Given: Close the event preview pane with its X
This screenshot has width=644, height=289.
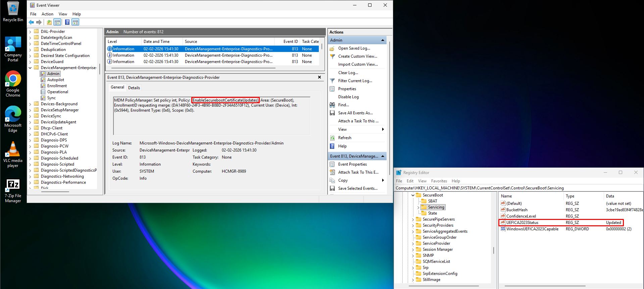Looking at the screenshot, I should point(319,77).
